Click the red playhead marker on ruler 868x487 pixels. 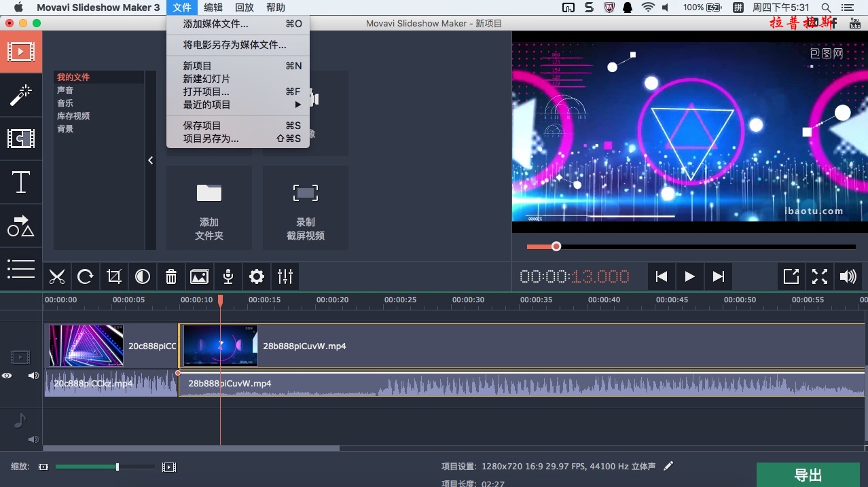(220, 300)
